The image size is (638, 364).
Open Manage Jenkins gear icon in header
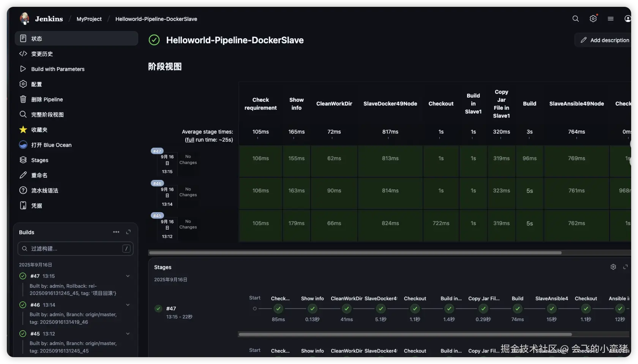coord(593,19)
